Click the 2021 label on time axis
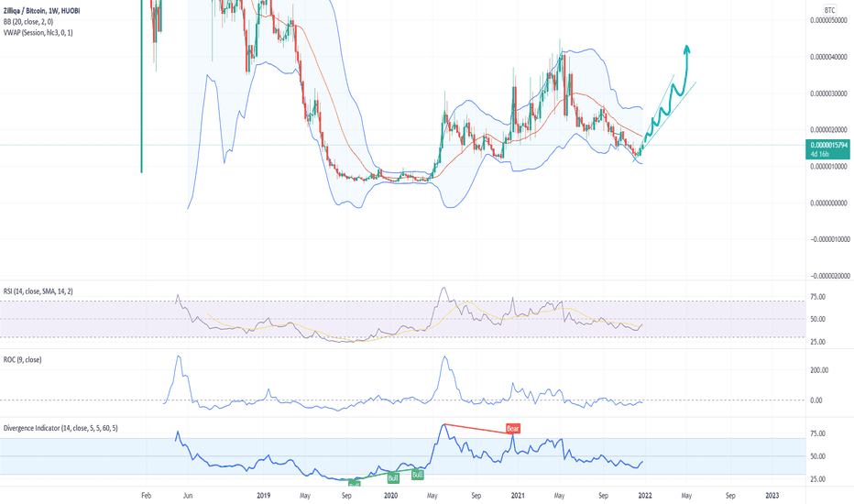This screenshot has width=854, height=504. tap(518, 496)
